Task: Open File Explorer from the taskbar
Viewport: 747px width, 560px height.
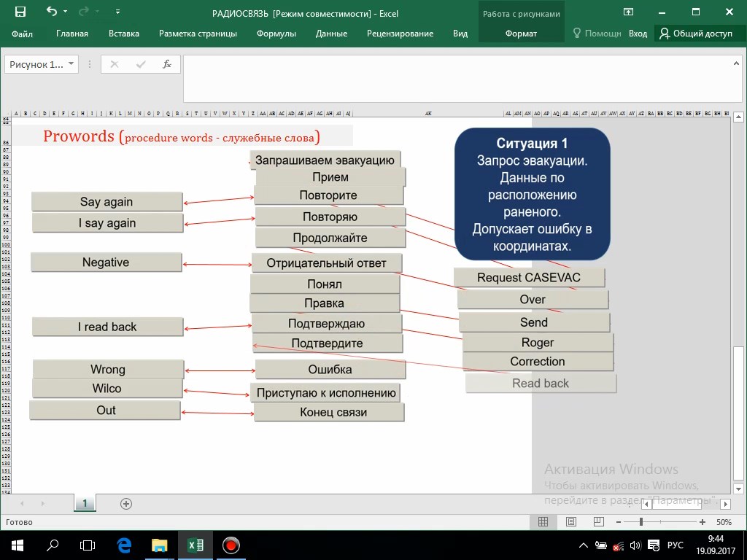Action: pyautogui.click(x=160, y=545)
